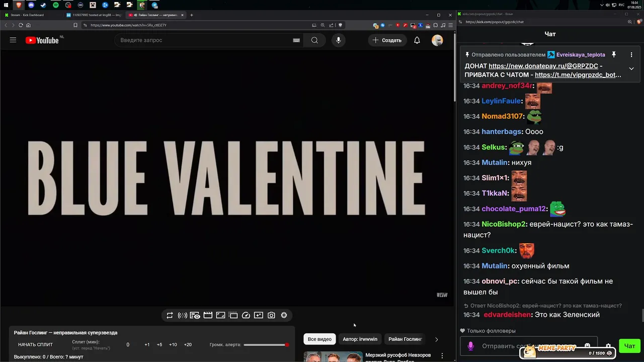Open Steam from the taskbar
644x362 pixels.
pos(43,5)
